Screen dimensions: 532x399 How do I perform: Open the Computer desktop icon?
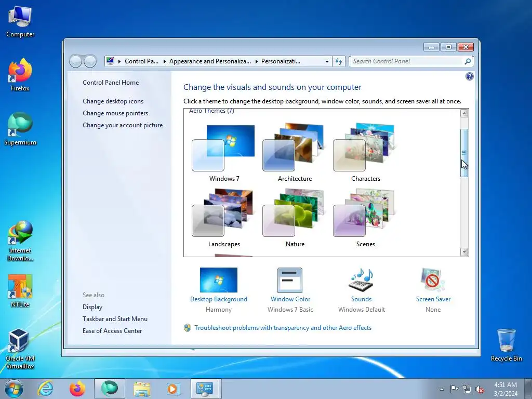tap(20, 22)
